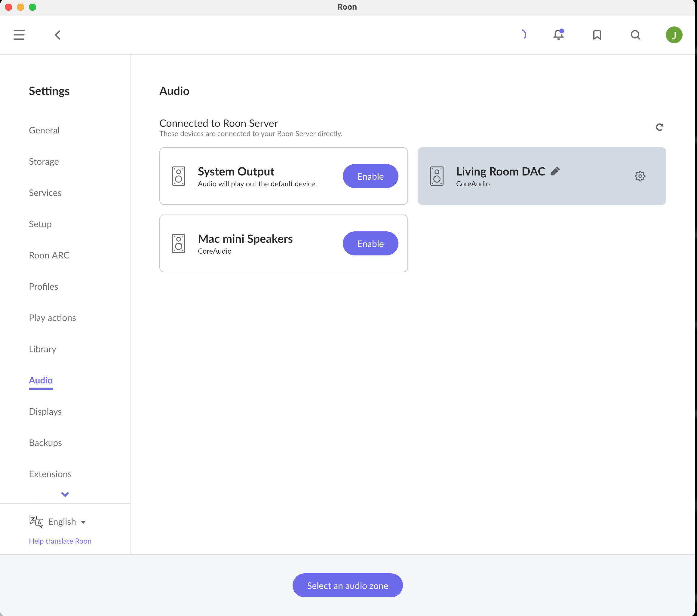This screenshot has width=697, height=616.
Task: Click the Living Room DAC speaker icon
Action: click(437, 176)
